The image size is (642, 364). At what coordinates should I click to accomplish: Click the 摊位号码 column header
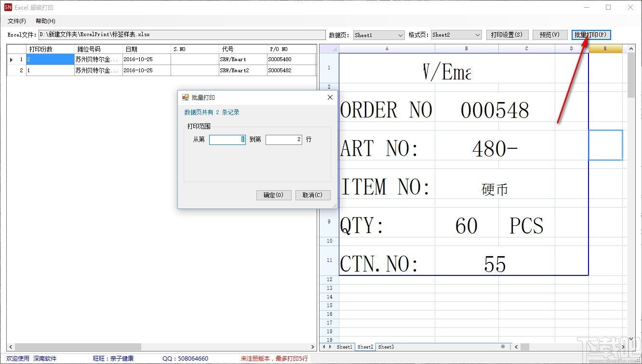[98, 49]
